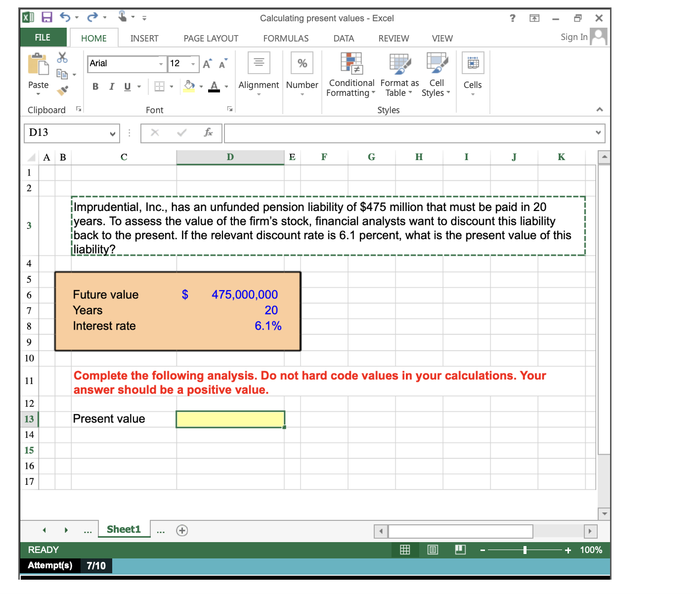Image resolution: width=700 pixels, height=594 pixels.
Task: Open the Alignment group button
Action: [259, 74]
